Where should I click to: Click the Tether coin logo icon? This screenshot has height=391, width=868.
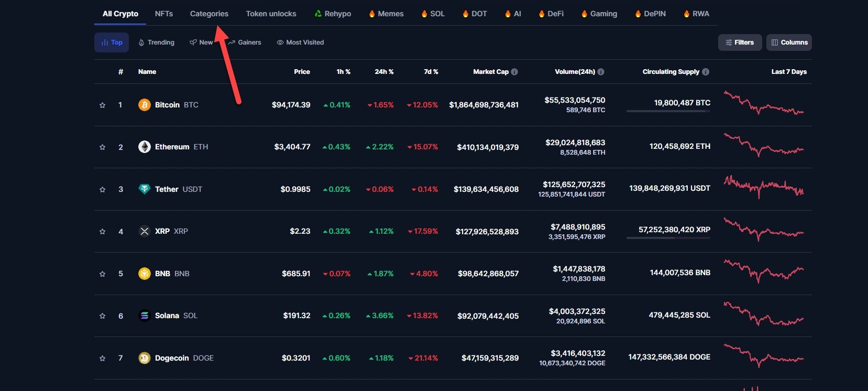tap(144, 189)
